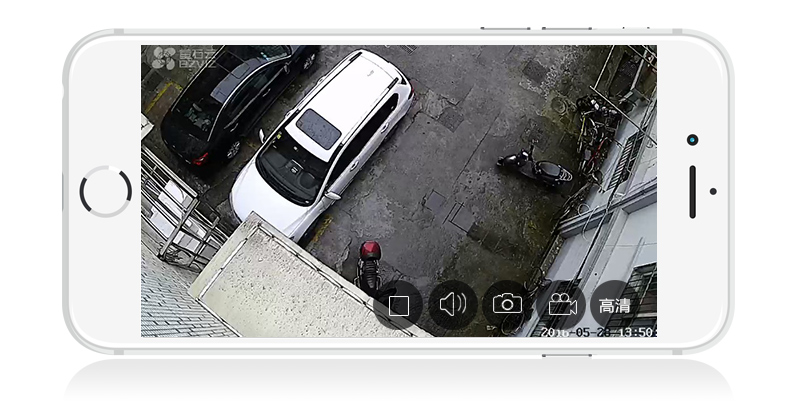
Task: Tap the red helmet on the motorcycle
Action: click(370, 250)
